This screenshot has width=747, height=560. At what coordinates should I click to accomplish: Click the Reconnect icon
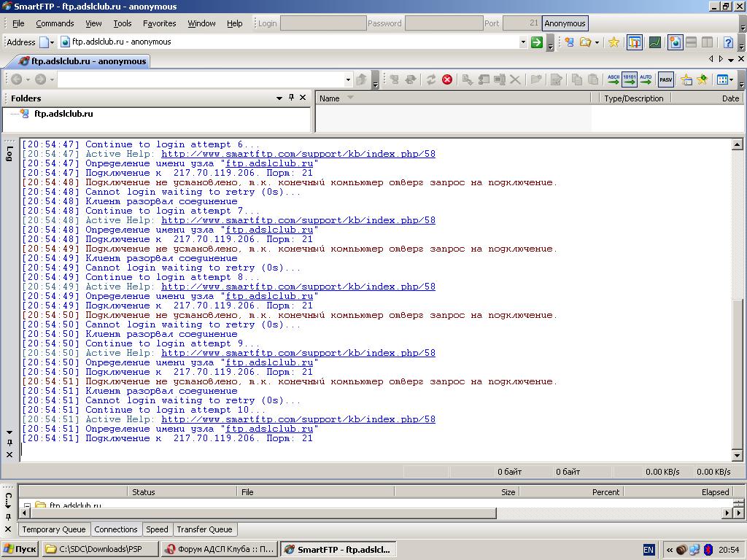point(395,79)
